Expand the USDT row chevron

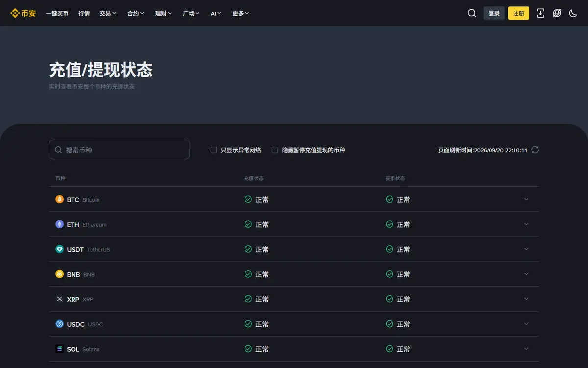tap(526, 249)
